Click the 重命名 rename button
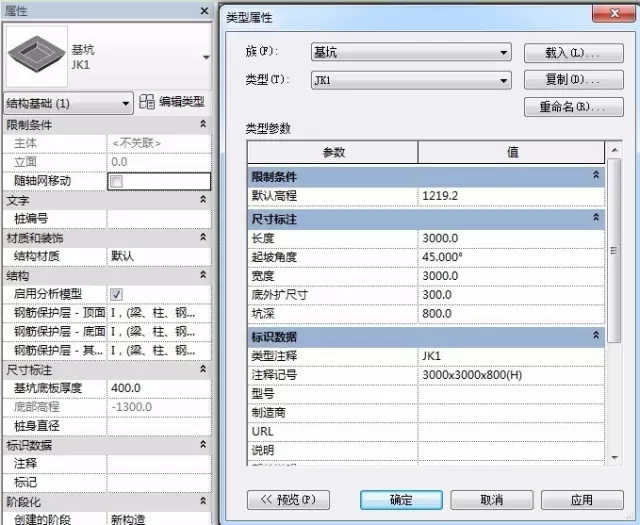The width and height of the screenshot is (640, 525). 565,106
